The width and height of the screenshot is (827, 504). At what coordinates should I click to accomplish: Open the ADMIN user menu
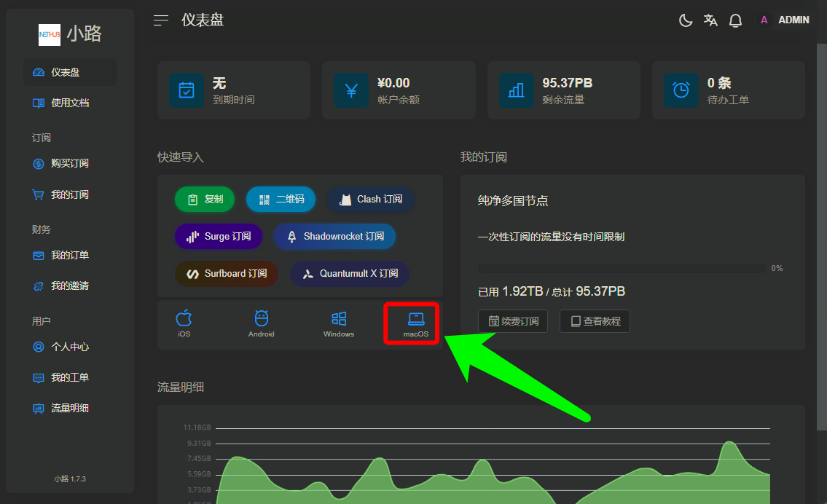point(785,20)
